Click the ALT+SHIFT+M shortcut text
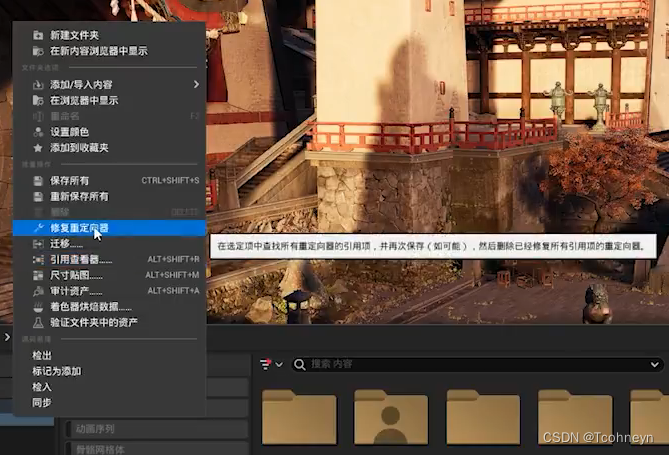Screen dimensions: 669x455 click(172, 275)
